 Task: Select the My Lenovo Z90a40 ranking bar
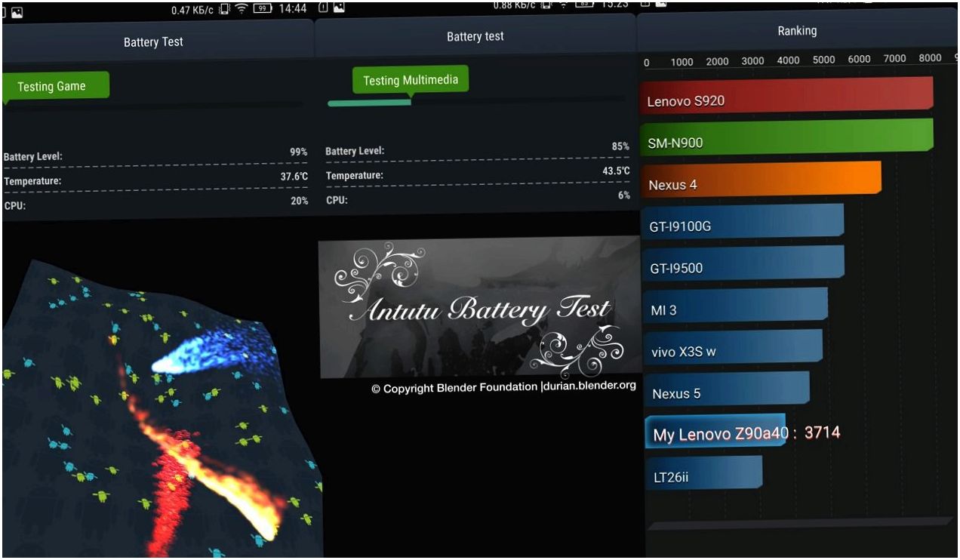tap(715, 432)
